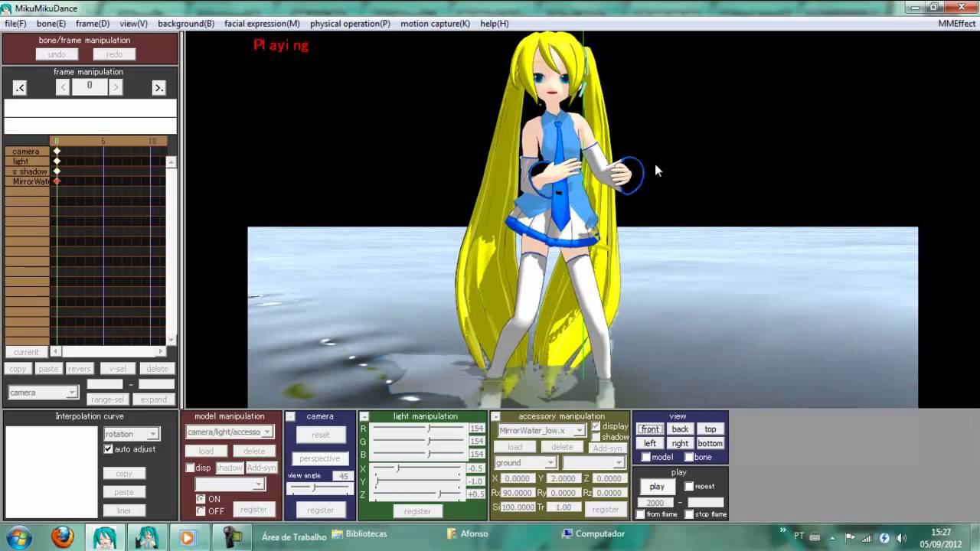The width and height of the screenshot is (980, 551).
Task: Select the light keyframe diamond at frame 0
Action: coord(57,161)
